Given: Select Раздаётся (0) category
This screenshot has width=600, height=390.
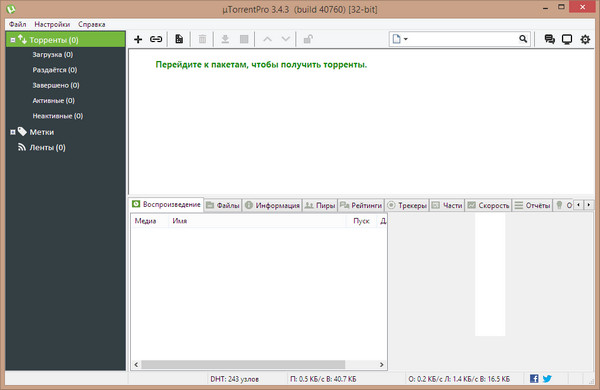Looking at the screenshot, I should pyautogui.click(x=55, y=70).
